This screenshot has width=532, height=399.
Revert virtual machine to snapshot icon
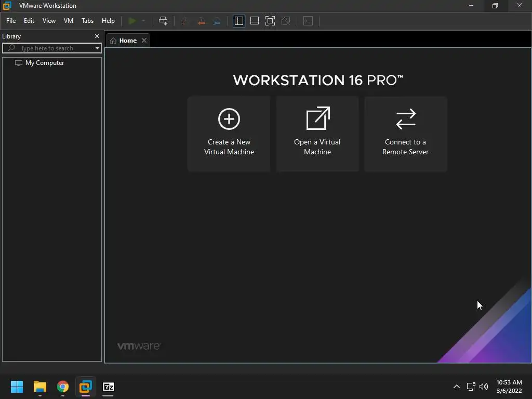[x=201, y=21]
